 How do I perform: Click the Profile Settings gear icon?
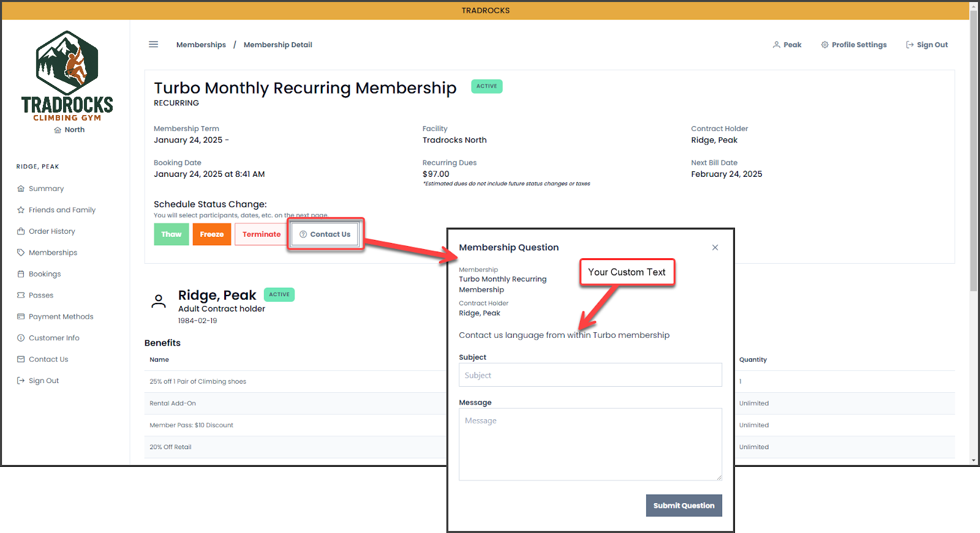[824, 45]
